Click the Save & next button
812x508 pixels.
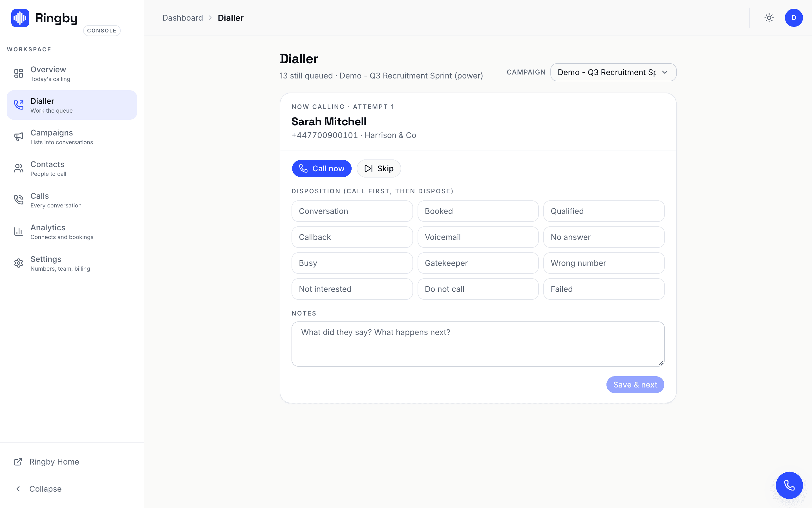point(635,385)
